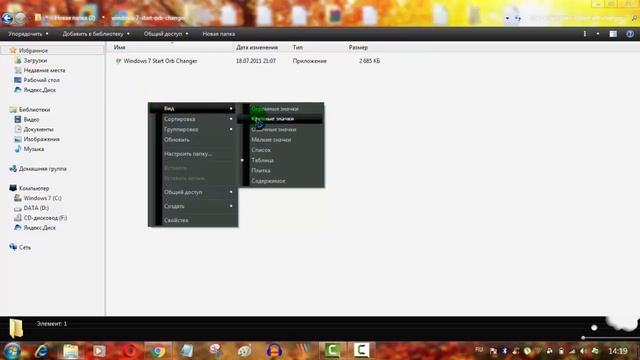The height and width of the screenshot is (360, 640).
Task: Open the Упорядочить dropdown
Action: 28,34
